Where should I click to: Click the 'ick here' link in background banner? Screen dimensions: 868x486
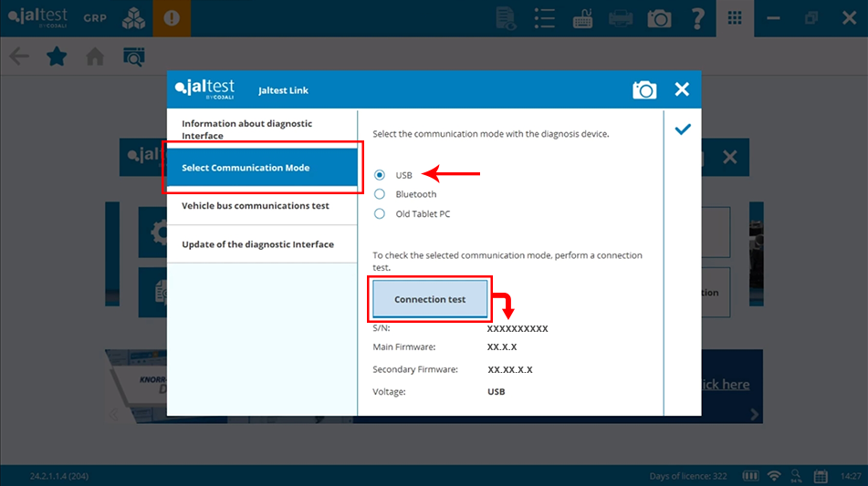coord(726,384)
